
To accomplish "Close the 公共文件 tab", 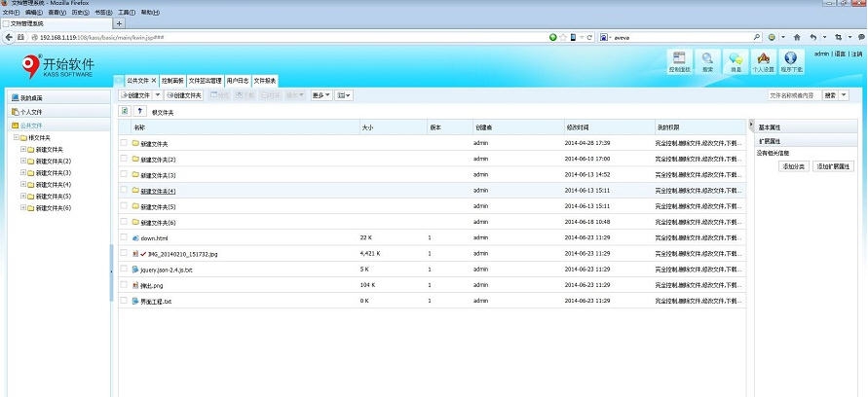I will pos(153,81).
